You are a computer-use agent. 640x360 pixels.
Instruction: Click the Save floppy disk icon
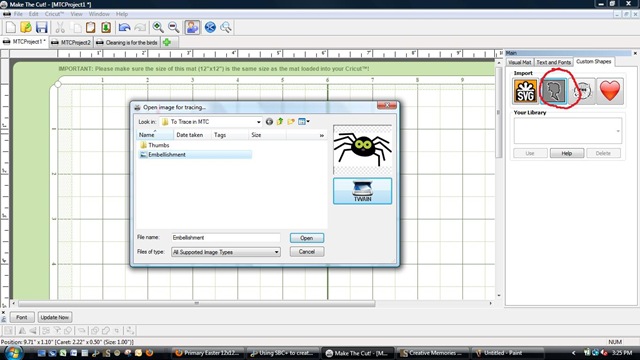click(x=42, y=27)
